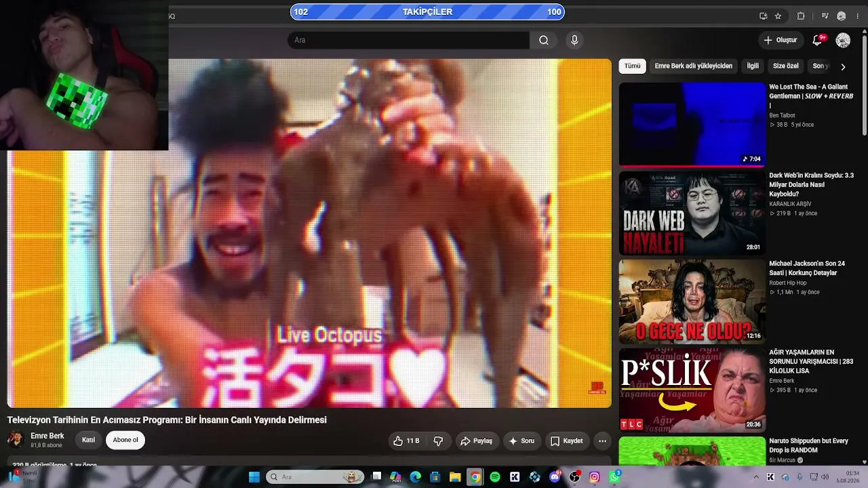The image size is (868, 488).
Task: Select 'Emre Berk adlı yükleyiciden' chip
Action: pyautogui.click(x=693, y=66)
